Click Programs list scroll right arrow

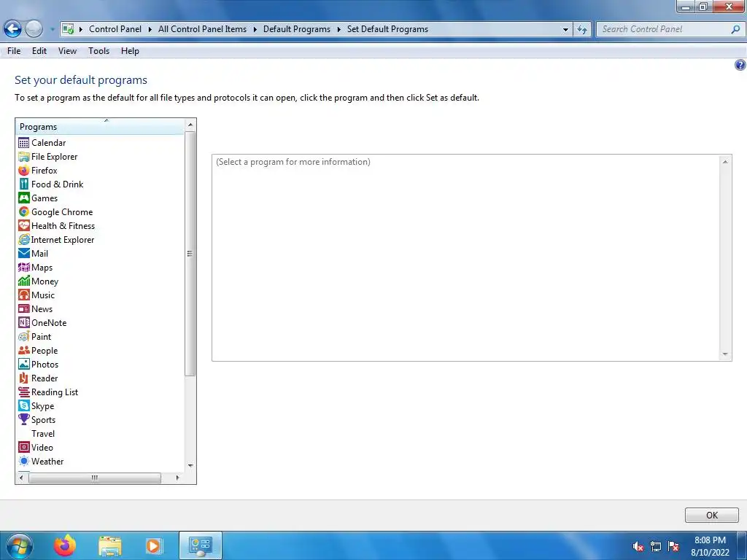(x=177, y=478)
